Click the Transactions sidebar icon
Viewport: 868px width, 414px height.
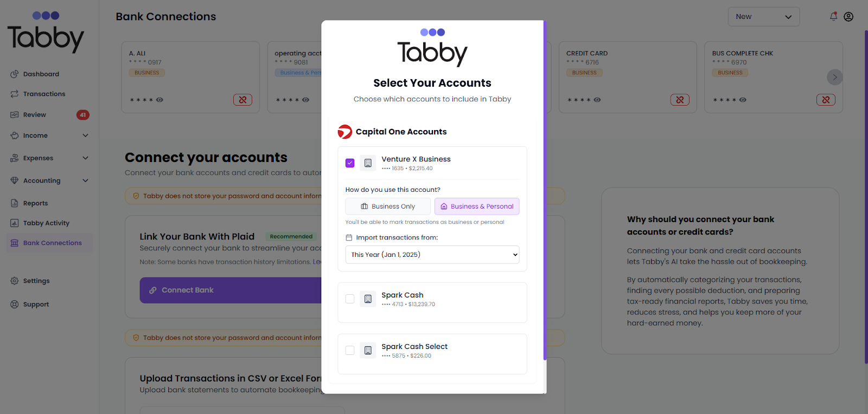coord(14,94)
